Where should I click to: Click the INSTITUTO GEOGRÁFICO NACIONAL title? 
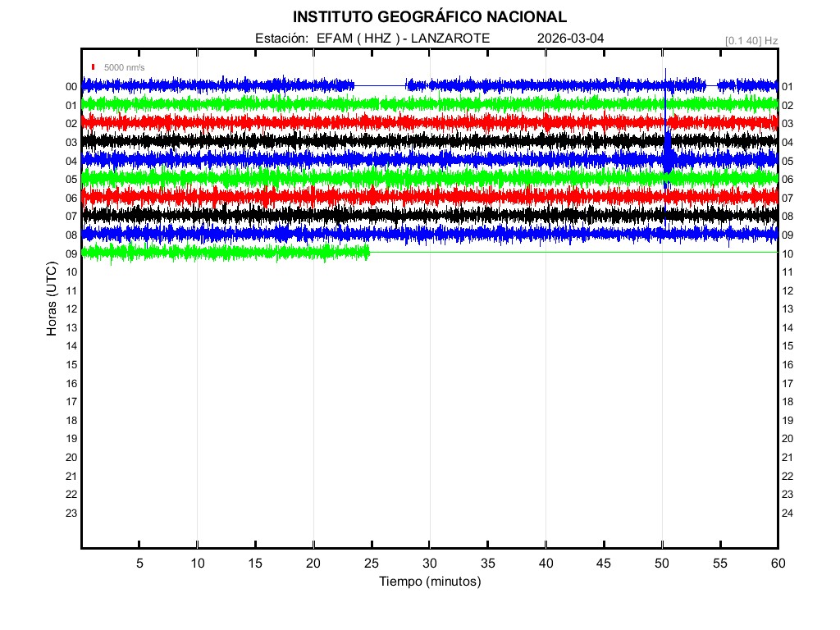[x=429, y=16]
